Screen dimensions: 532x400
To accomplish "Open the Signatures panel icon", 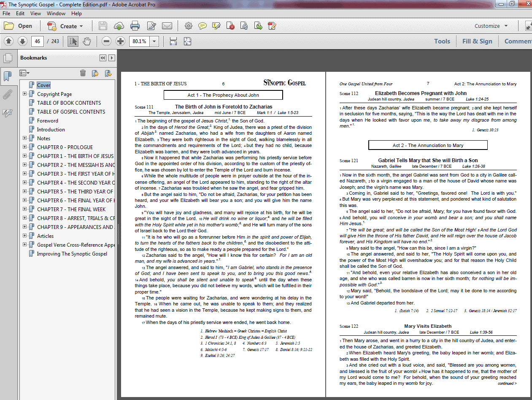I will point(7,113).
